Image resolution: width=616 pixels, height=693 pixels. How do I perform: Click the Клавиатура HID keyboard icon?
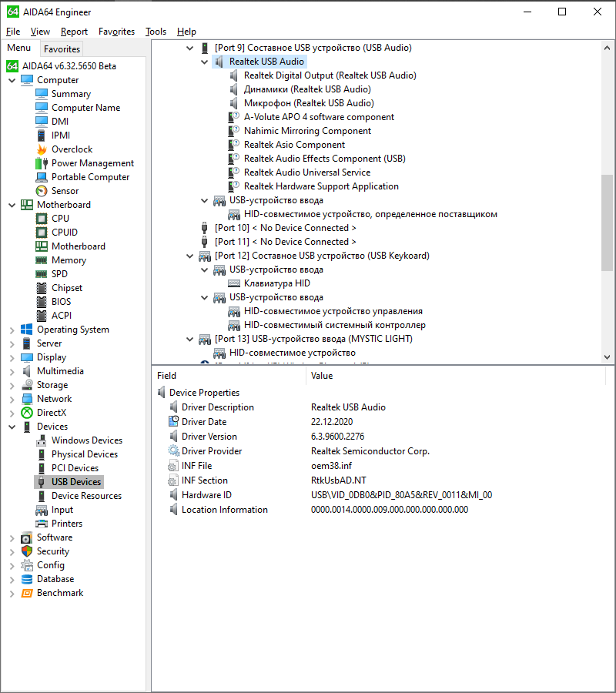(x=234, y=283)
